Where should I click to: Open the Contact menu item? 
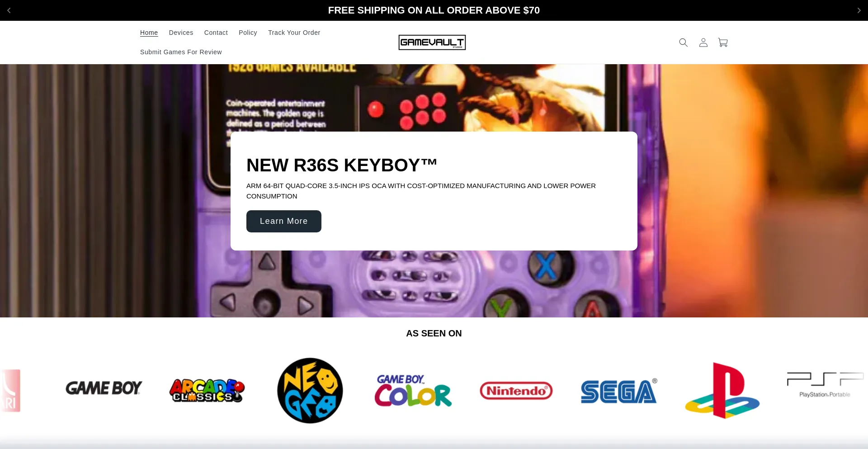tap(216, 33)
